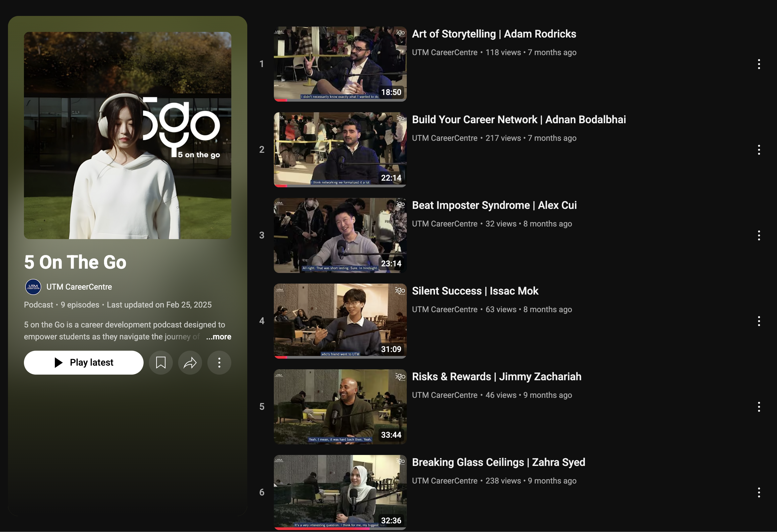Click the Beat Imposter Syndrome video thumbnail
The width and height of the screenshot is (777, 532).
(x=340, y=235)
